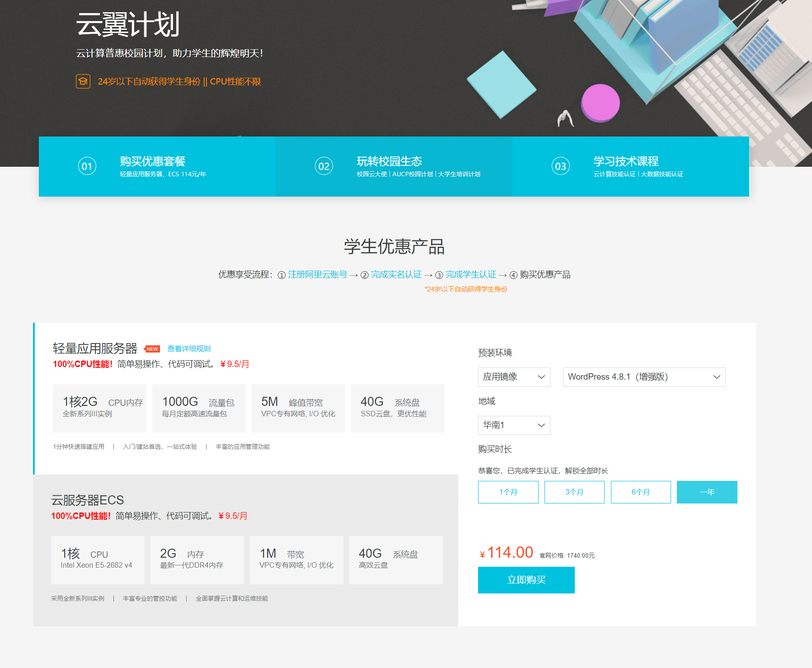Click the 03 step circle icon
This screenshot has height=668, width=812.
561,166
